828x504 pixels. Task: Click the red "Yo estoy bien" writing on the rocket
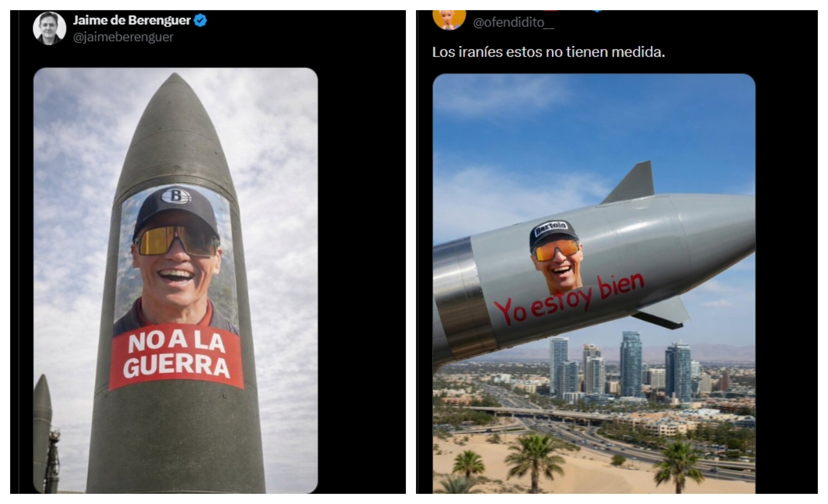pyautogui.click(x=569, y=299)
